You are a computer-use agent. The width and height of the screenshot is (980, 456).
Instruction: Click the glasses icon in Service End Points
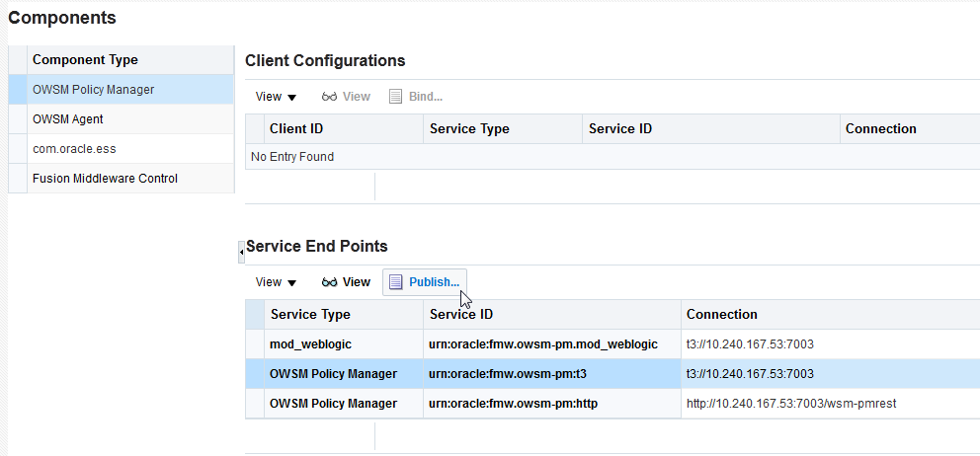pos(330,282)
